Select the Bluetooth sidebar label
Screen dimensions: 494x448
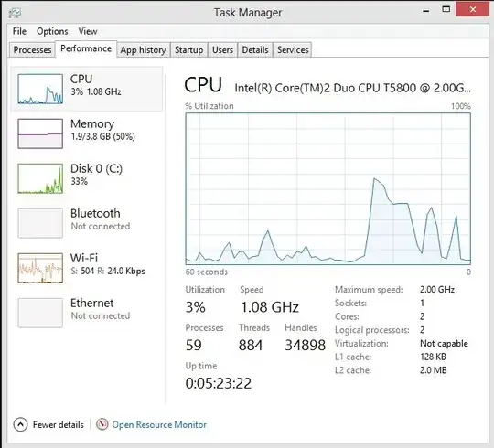pos(95,213)
